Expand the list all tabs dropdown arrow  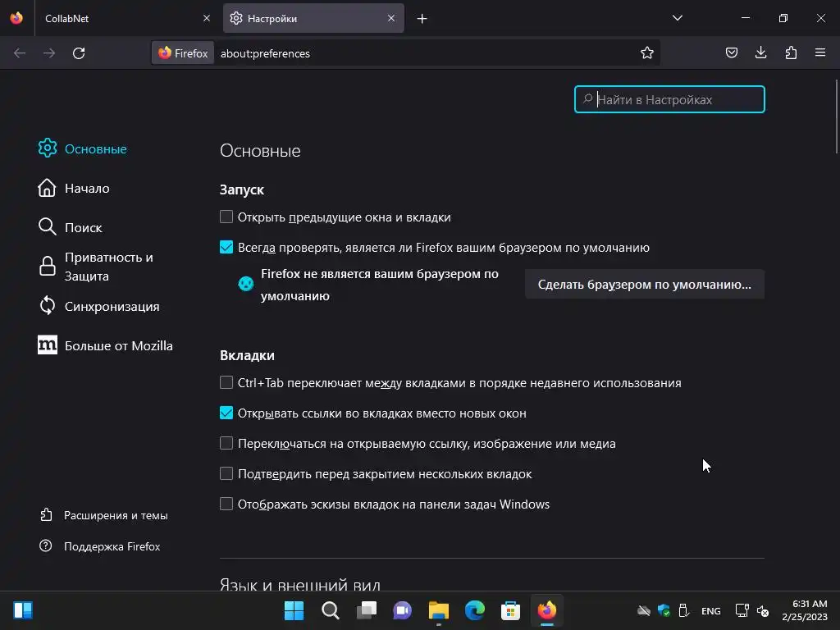point(677,18)
